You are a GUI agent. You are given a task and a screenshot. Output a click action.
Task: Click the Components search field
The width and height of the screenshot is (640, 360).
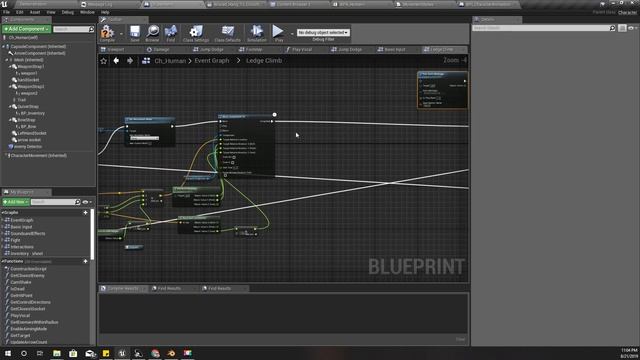click(71, 29)
